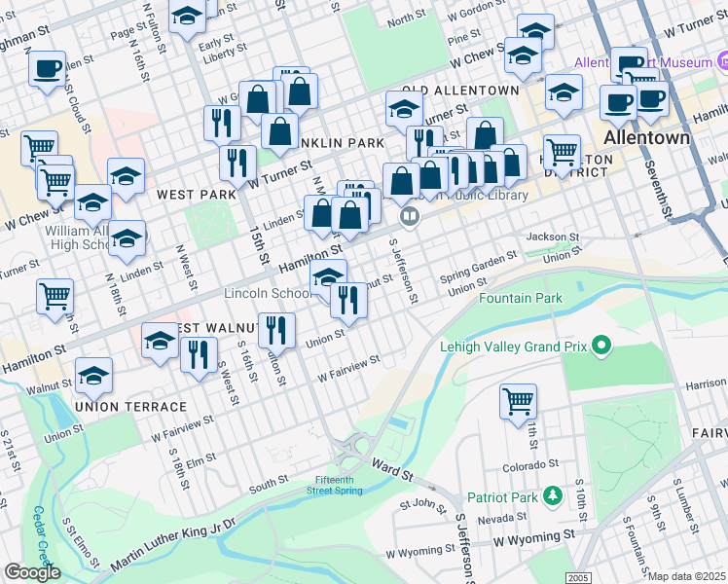Image resolution: width=728 pixels, height=584 pixels.
Task: Click the Google logo
Action: 32,572
